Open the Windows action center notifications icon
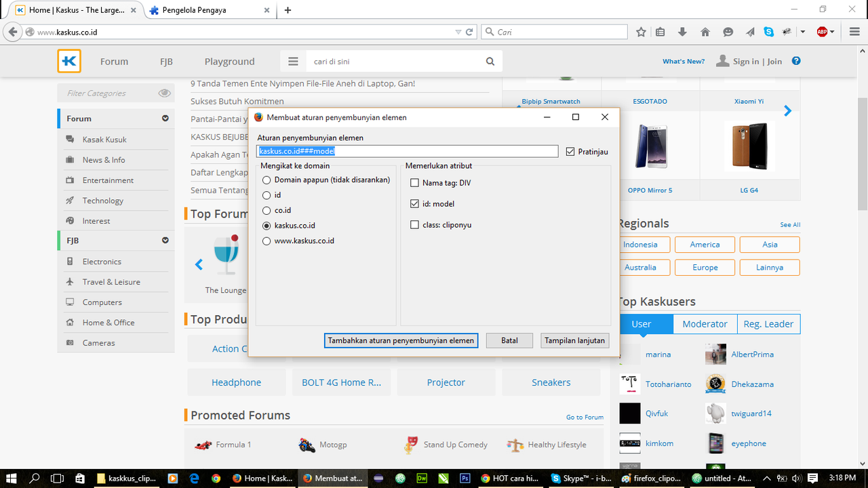The width and height of the screenshot is (868, 488). click(x=813, y=478)
